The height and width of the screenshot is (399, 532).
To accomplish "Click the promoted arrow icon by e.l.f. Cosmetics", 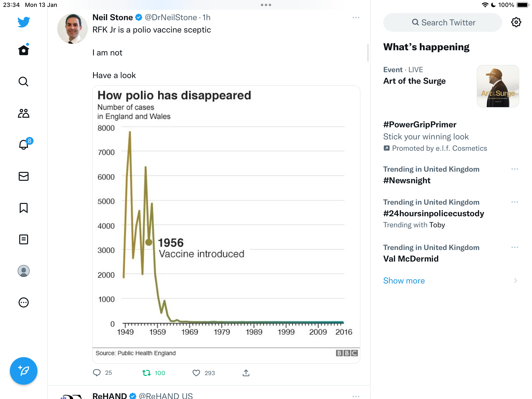I will pos(386,148).
